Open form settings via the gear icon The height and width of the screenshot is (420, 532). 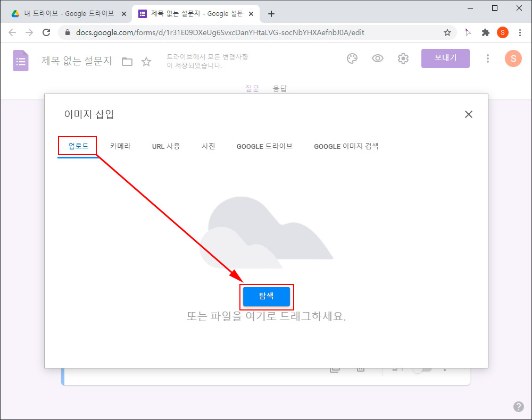point(403,58)
